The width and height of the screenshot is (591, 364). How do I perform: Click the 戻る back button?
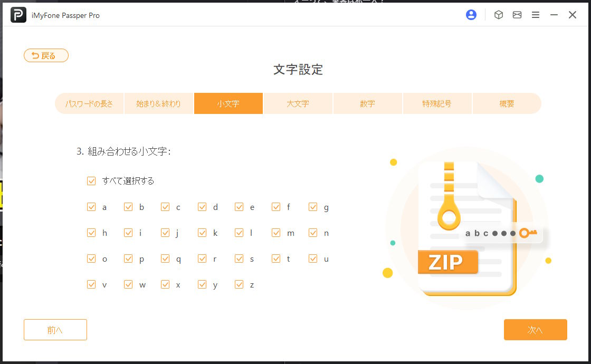pos(46,55)
